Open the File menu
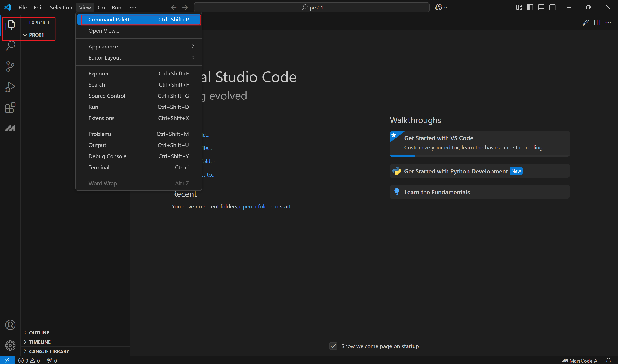 (x=23, y=7)
